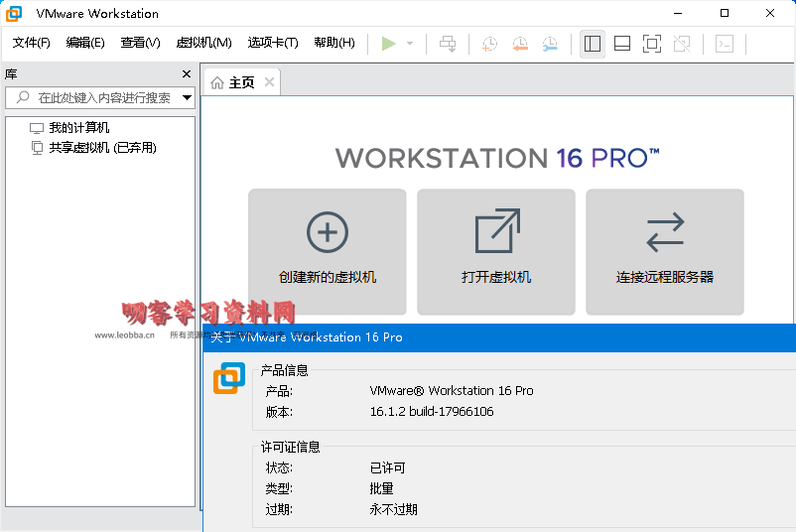This screenshot has width=796, height=532.
Task: Close the 主页 tab
Action: click(270, 81)
